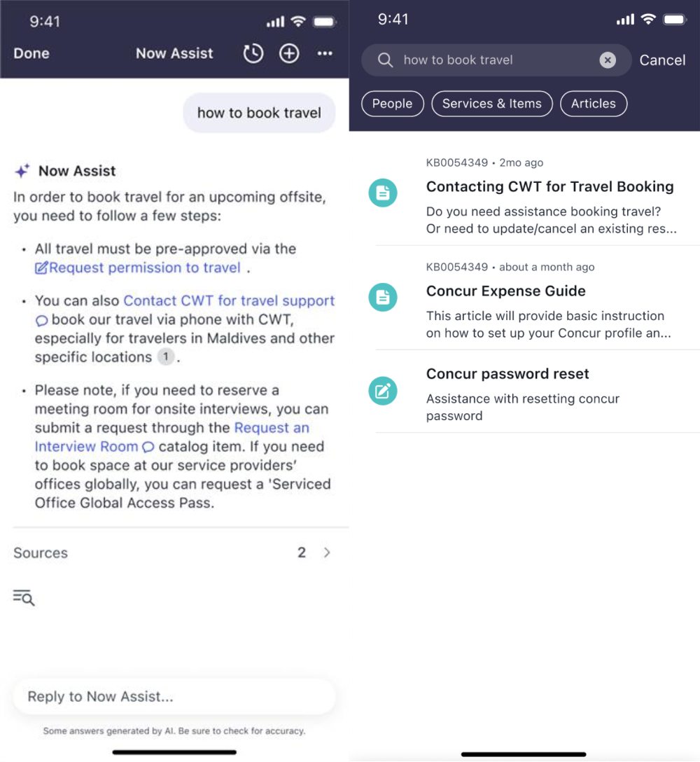Cancel the search
700x762 pixels.
pyautogui.click(x=662, y=60)
